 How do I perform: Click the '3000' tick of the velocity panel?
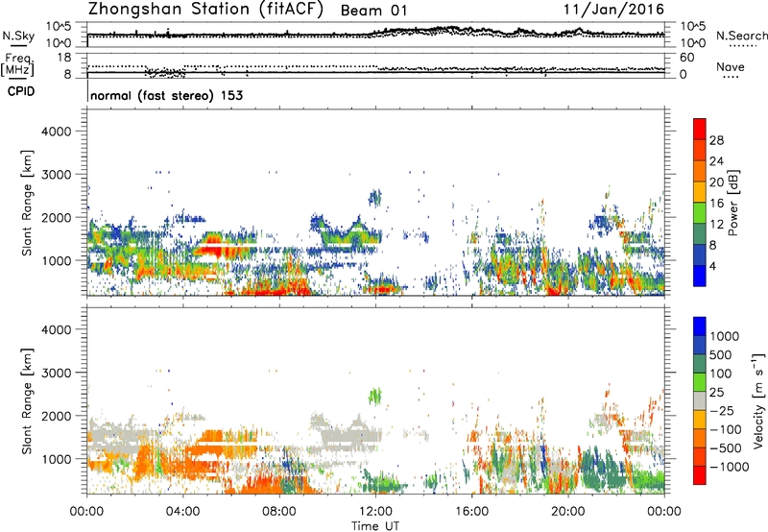[57, 373]
